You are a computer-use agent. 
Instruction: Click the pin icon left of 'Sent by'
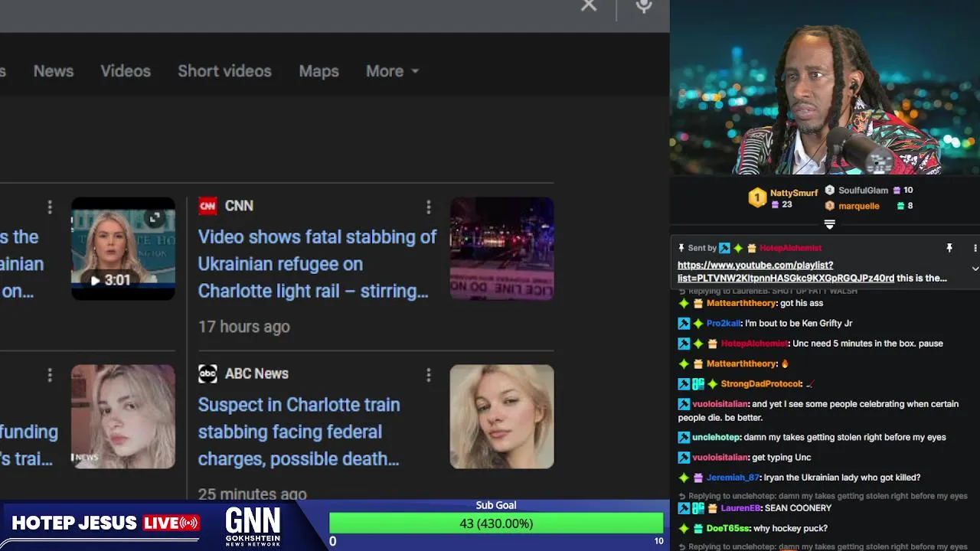coord(681,248)
